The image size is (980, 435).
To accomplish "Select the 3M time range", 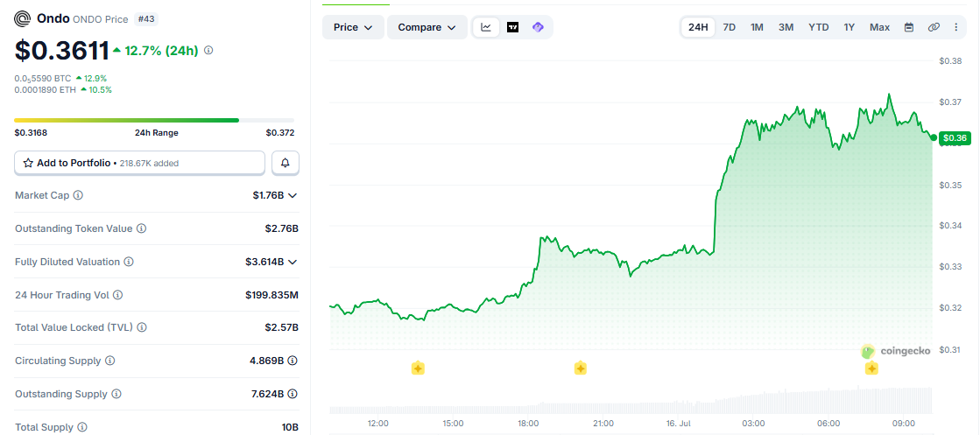I will click(786, 27).
